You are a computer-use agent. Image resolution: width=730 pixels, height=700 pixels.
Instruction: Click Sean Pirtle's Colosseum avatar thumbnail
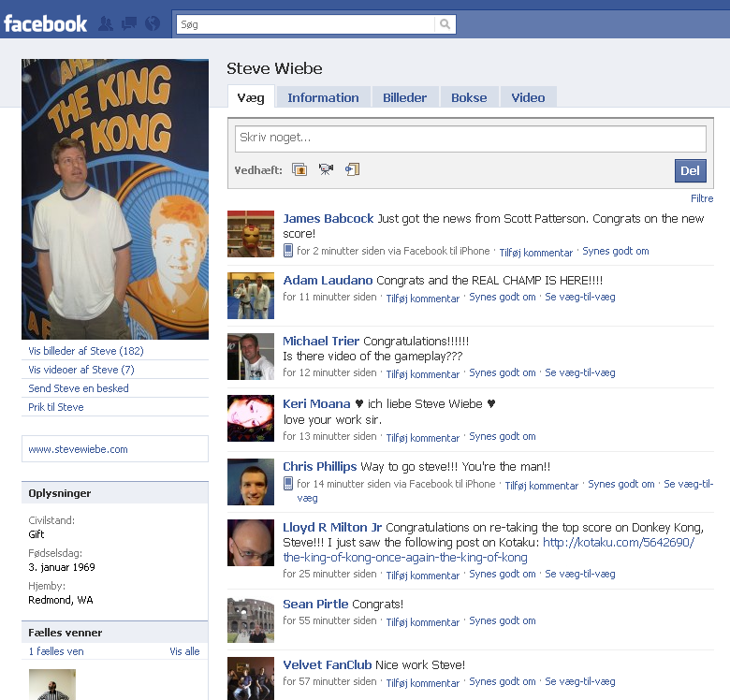coord(251,620)
